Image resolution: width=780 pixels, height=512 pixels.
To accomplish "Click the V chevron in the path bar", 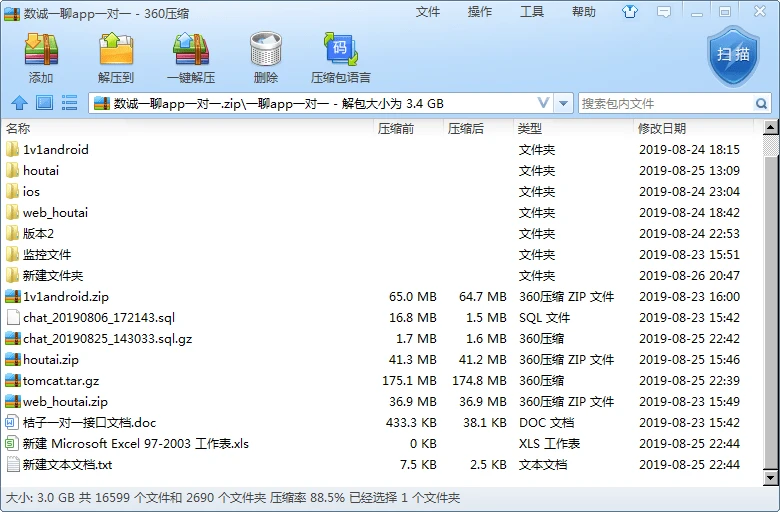I will coord(543,103).
